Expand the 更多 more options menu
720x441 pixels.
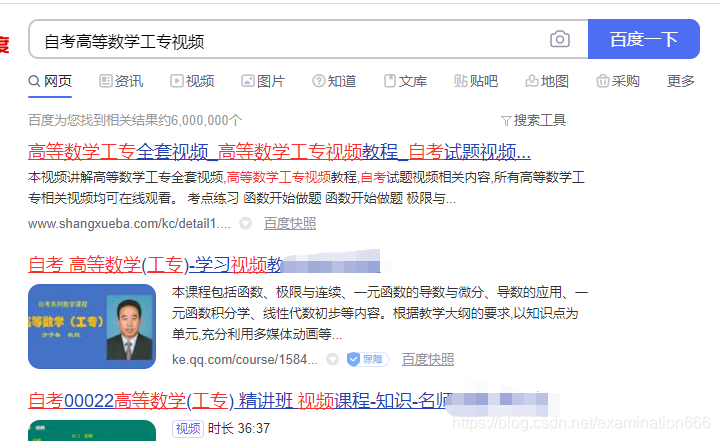coord(681,81)
